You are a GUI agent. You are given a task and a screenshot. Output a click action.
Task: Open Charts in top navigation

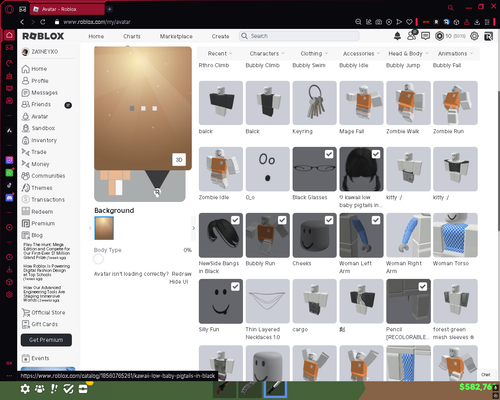[x=132, y=36]
